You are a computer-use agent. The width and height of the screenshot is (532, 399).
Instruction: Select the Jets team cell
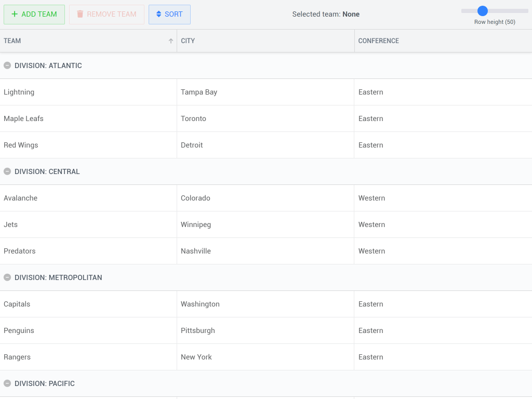point(88,224)
